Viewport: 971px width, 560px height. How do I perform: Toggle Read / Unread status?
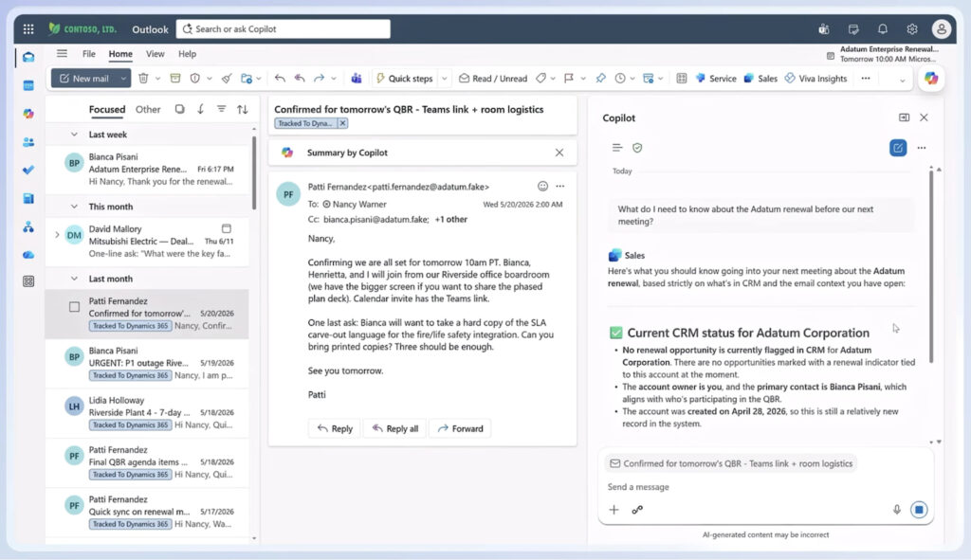click(493, 79)
